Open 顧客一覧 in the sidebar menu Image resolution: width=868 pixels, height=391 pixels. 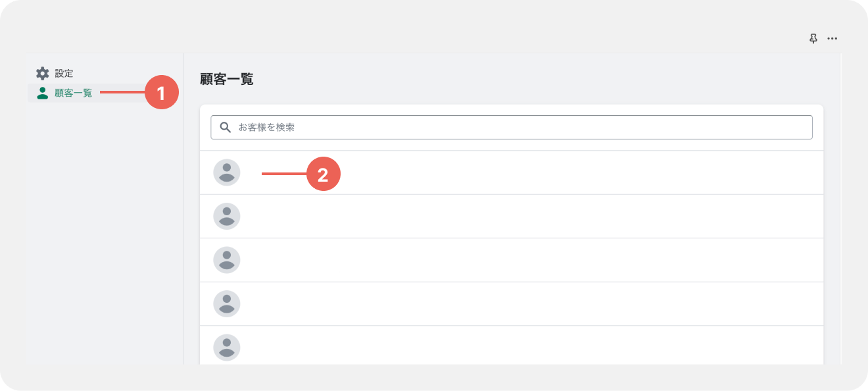click(74, 93)
